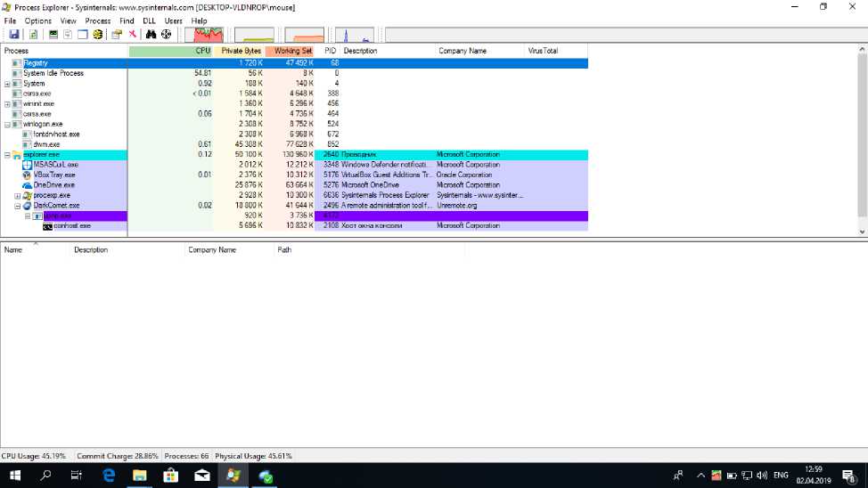The image size is (868, 488).
Task: Click the commit history mini graph
Action: [254, 35]
